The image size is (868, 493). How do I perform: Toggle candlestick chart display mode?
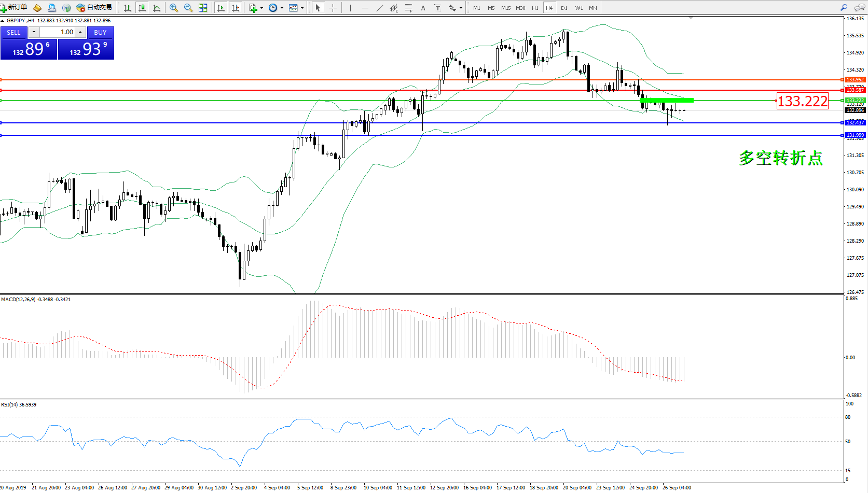click(142, 8)
